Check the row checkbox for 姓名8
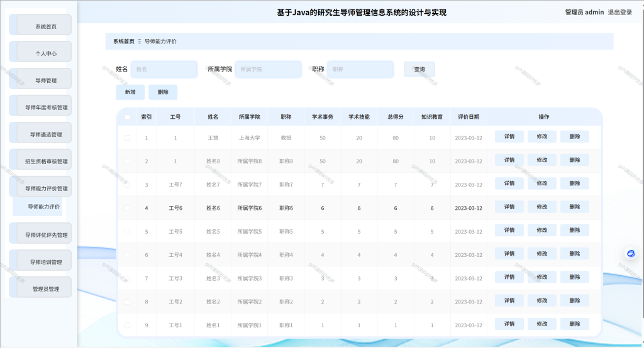 127,161
